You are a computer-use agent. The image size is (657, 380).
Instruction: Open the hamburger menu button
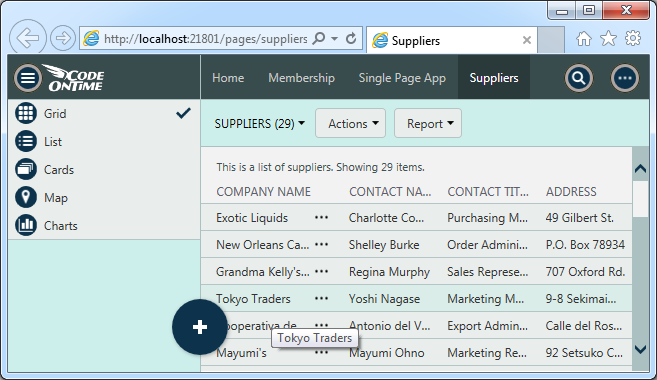click(28, 78)
